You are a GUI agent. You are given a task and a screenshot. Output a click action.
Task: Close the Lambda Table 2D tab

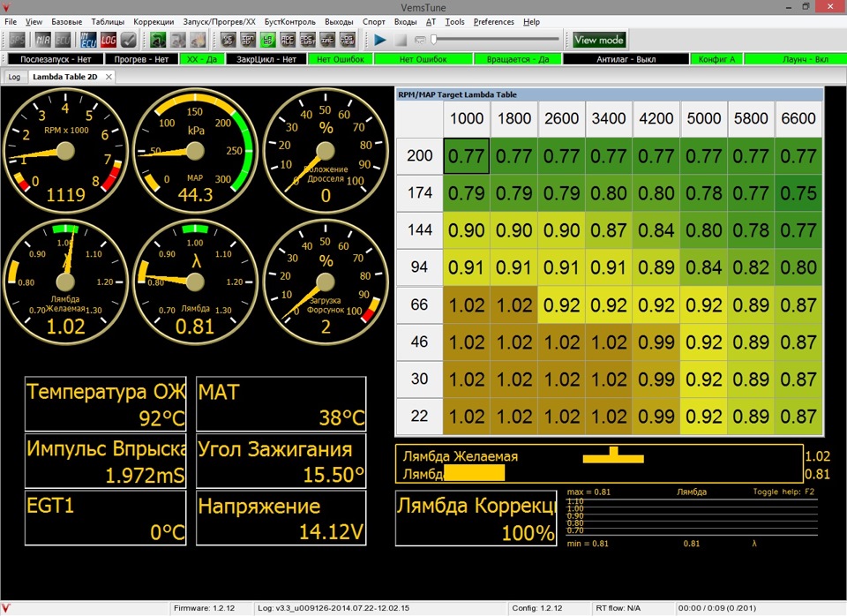[109, 77]
